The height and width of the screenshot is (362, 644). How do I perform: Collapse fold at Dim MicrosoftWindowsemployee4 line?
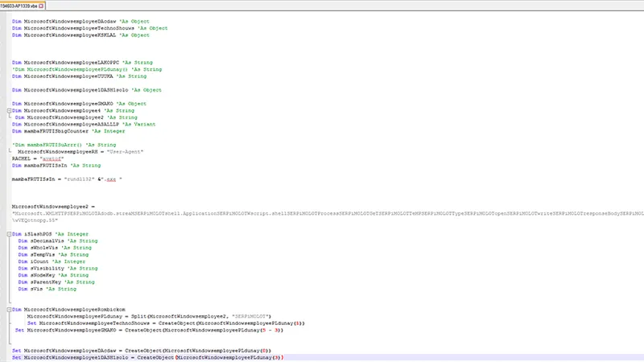9,111
